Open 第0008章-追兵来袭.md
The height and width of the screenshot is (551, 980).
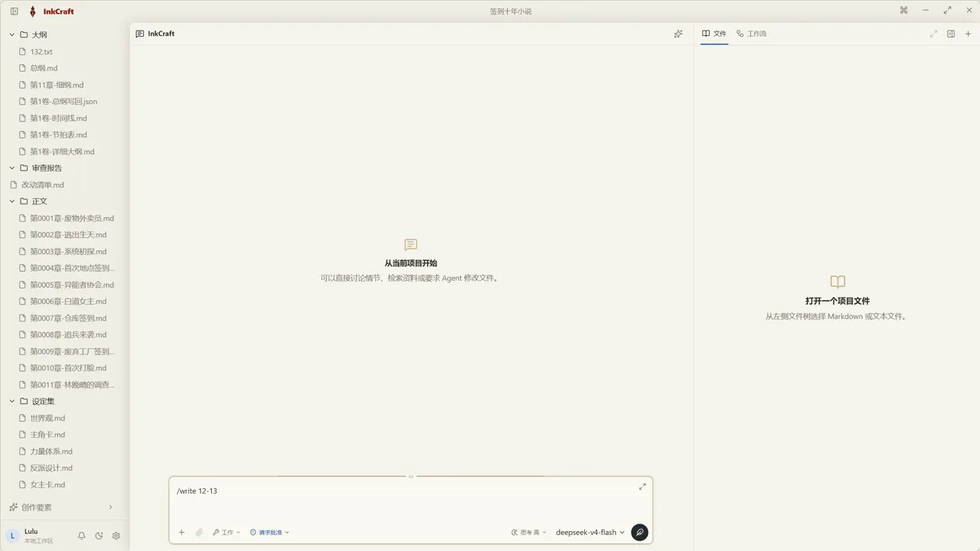coord(67,334)
